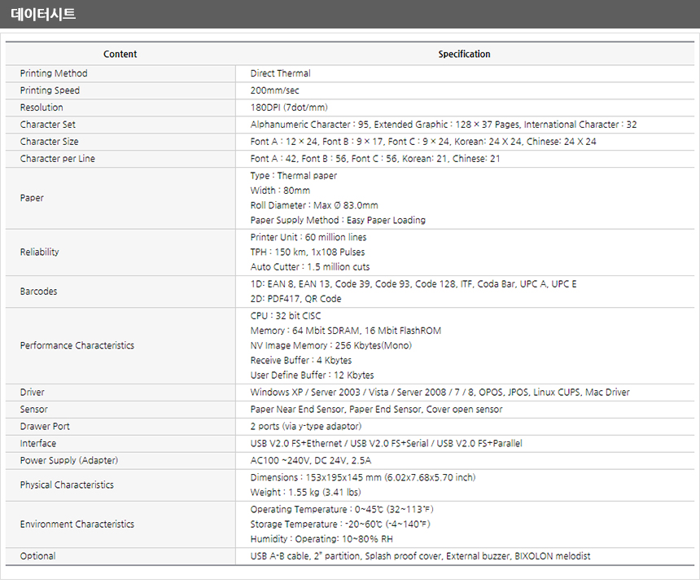The width and height of the screenshot is (700, 588).
Task: Click the 180DPI (7dot/mm) value
Action: (x=289, y=108)
